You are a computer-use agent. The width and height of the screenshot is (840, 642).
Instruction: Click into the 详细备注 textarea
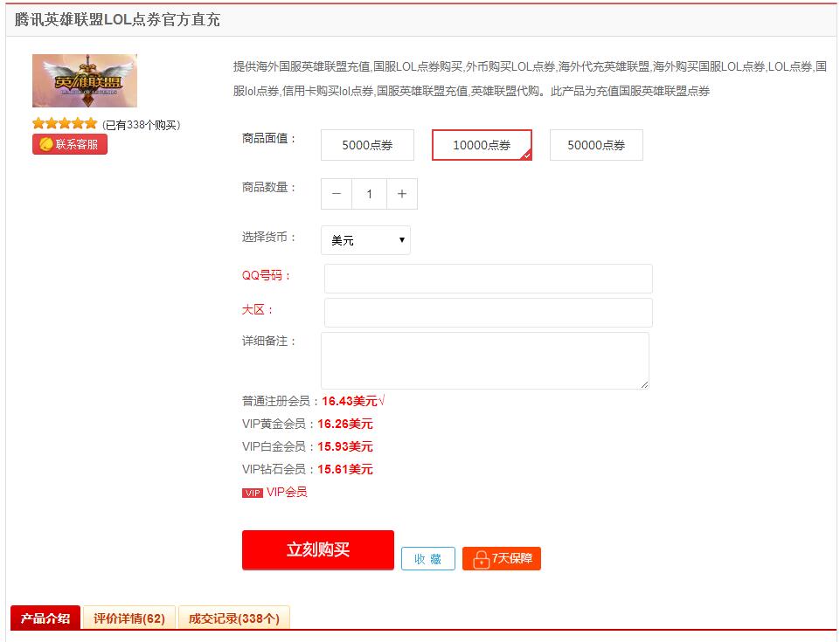pyautogui.click(x=485, y=361)
